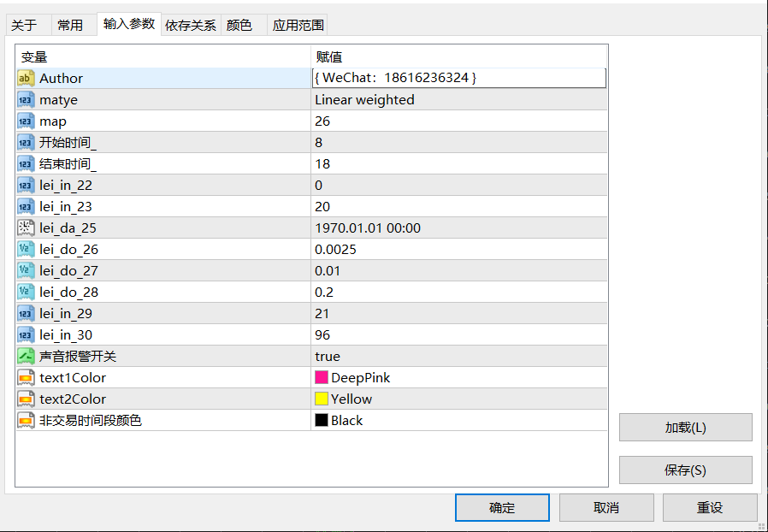Click the integer icon beside lei_in_23
This screenshot has height=532, width=768.
(x=26, y=207)
